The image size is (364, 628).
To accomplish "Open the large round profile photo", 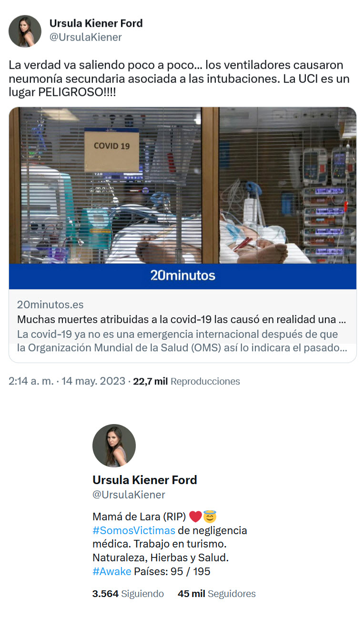I will click(x=114, y=446).
